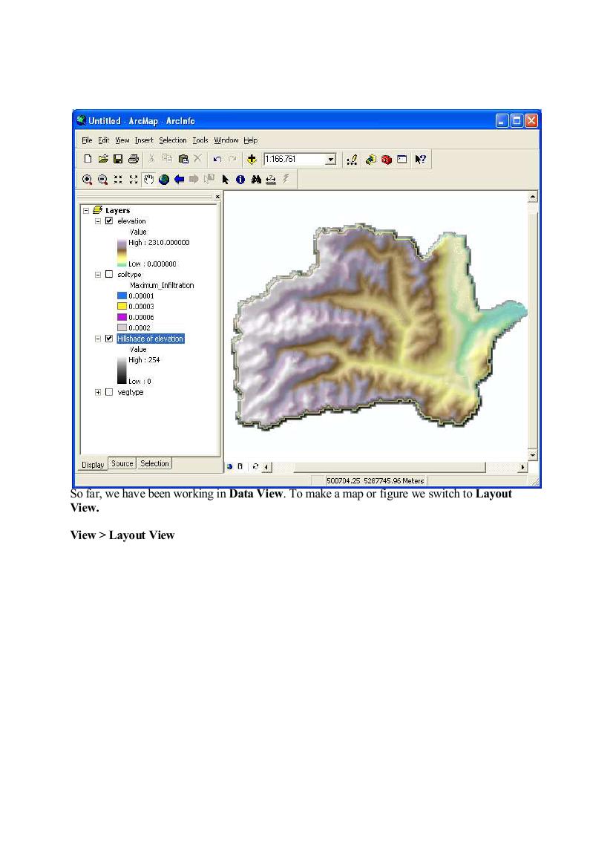
Task: Collapse the Layers data frame
Action: (86, 210)
